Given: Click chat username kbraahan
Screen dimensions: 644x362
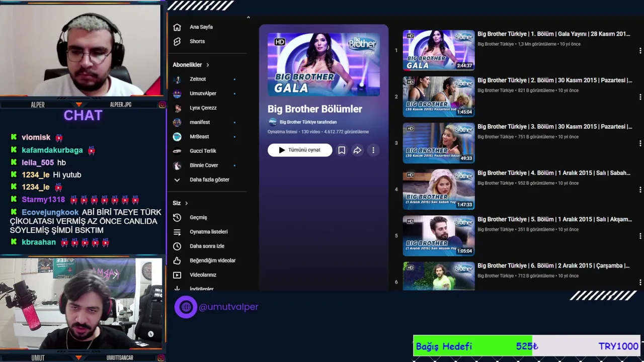Looking at the screenshot, I should point(39,242).
